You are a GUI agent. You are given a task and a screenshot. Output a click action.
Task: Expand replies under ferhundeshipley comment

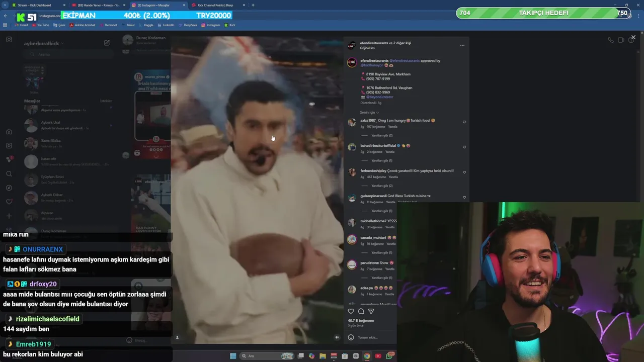tap(382, 186)
